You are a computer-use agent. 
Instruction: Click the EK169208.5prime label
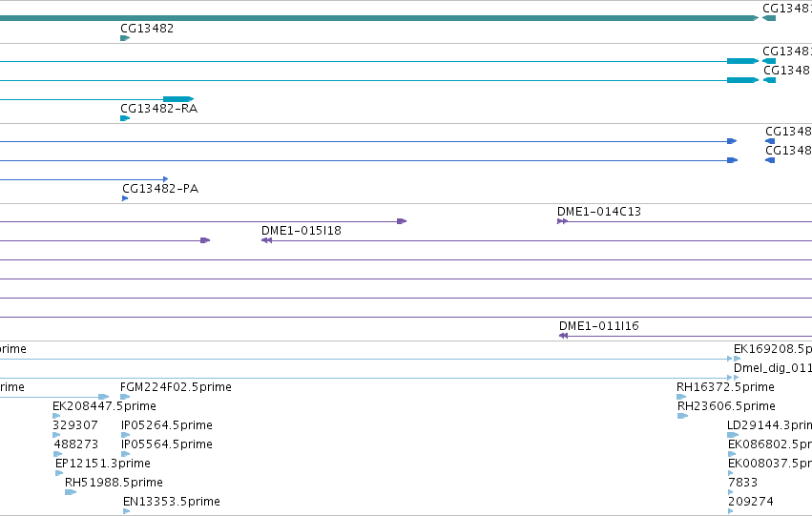click(x=773, y=349)
